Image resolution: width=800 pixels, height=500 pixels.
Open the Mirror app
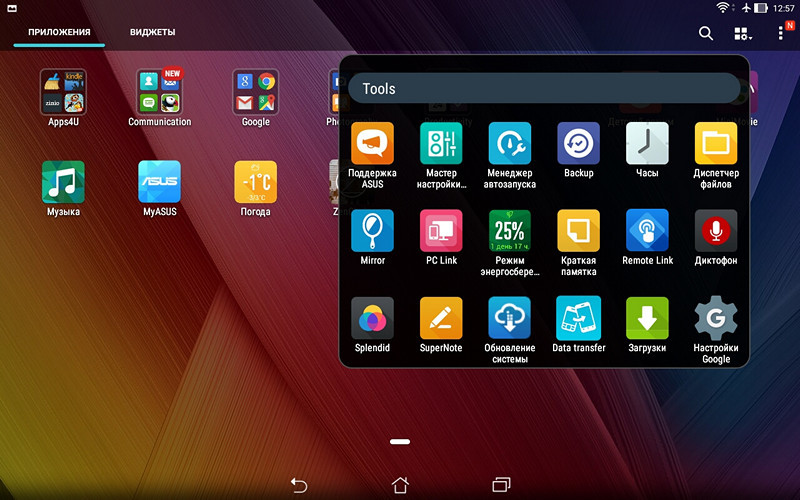[372, 231]
